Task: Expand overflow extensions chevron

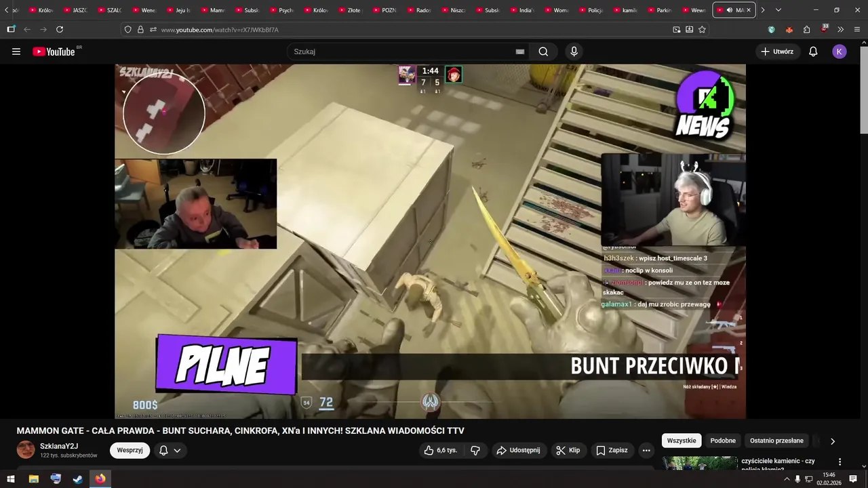Action: point(841,30)
